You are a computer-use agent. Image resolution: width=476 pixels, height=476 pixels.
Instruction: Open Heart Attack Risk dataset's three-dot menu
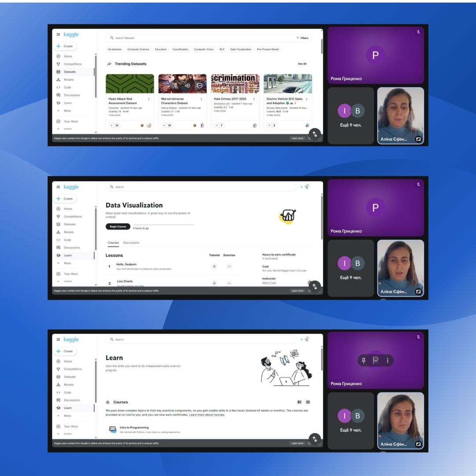(x=149, y=99)
